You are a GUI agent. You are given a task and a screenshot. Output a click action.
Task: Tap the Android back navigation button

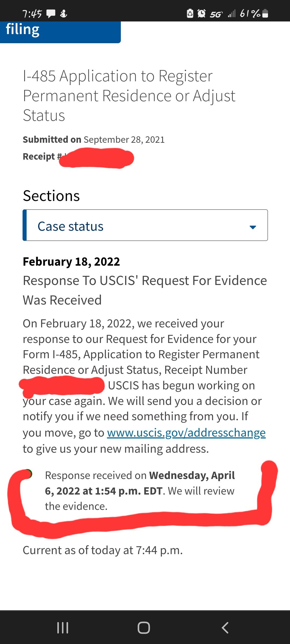tap(225, 628)
